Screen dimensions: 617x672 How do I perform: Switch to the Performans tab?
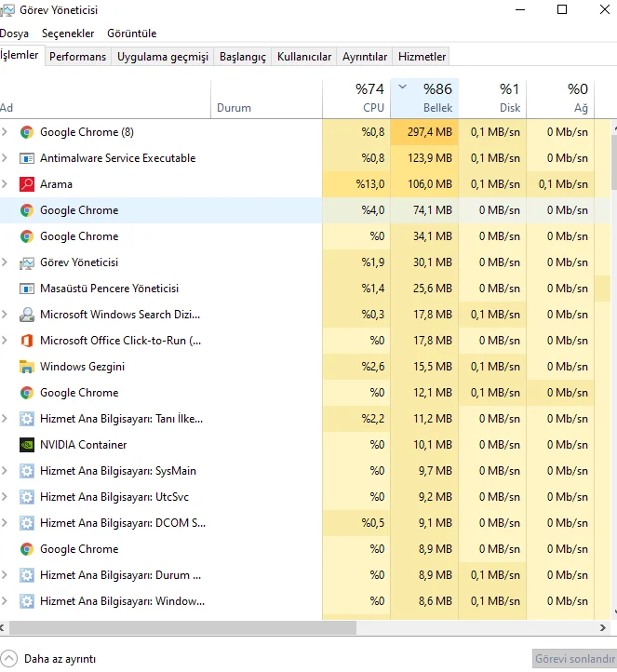[x=77, y=57]
